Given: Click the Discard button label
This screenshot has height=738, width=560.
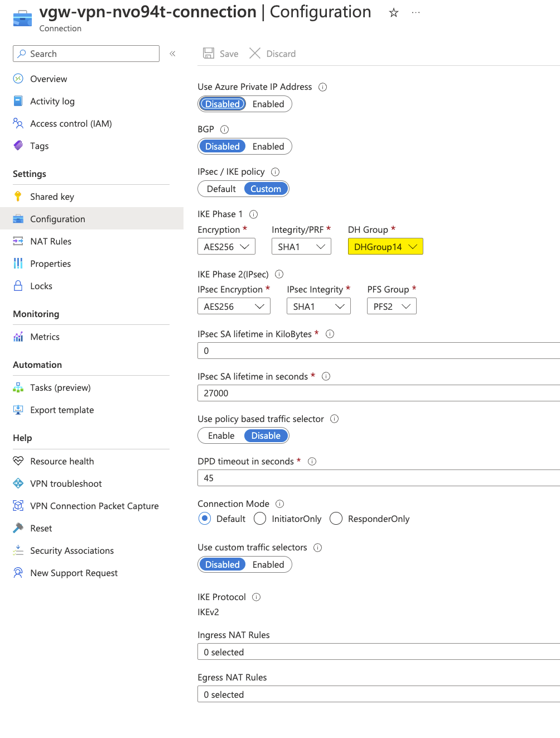Looking at the screenshot, I should (x=281, y=54).
